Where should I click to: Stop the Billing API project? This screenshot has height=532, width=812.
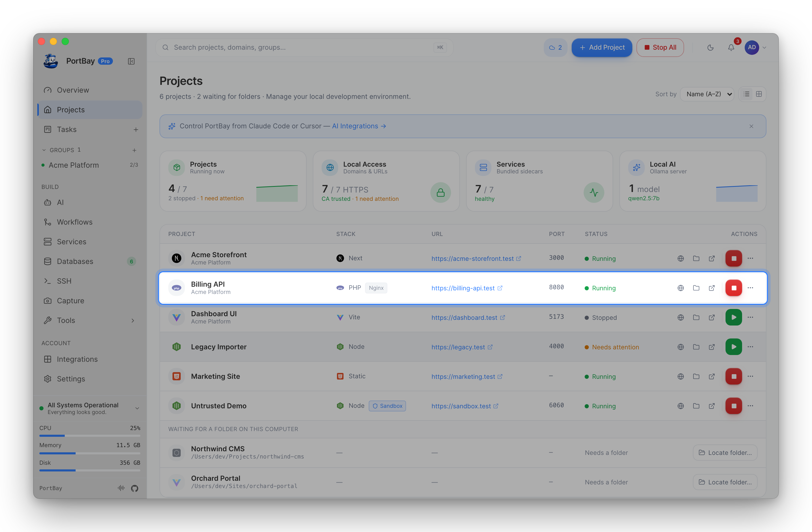click(734, 288)
